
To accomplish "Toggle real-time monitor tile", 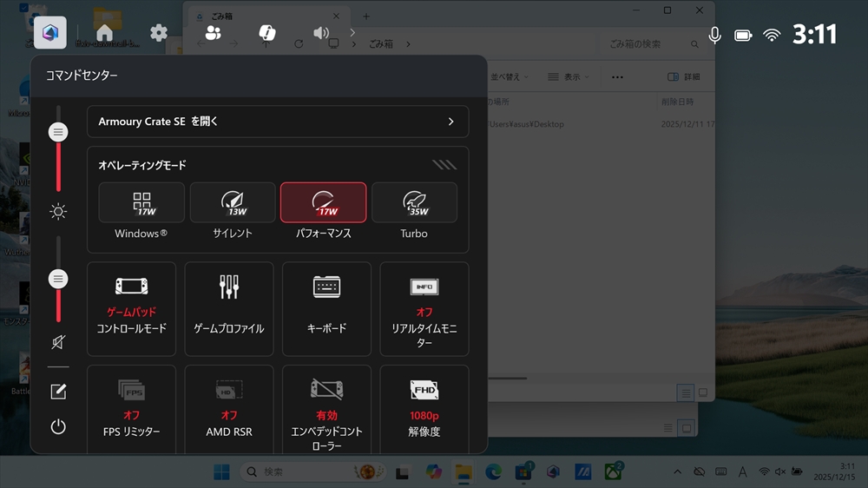I will click(424, 308).
